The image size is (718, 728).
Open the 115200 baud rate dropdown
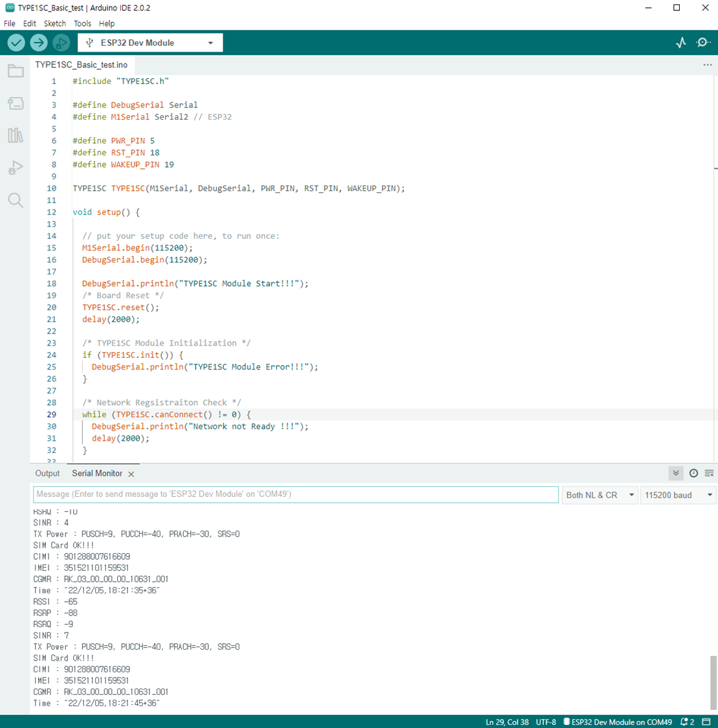click(x=678, y=495)
